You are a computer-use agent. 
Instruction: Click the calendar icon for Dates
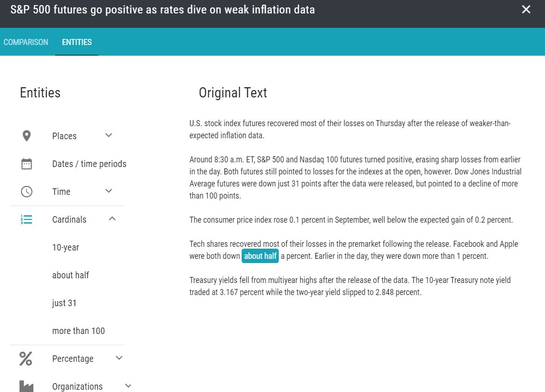[26, 164]
